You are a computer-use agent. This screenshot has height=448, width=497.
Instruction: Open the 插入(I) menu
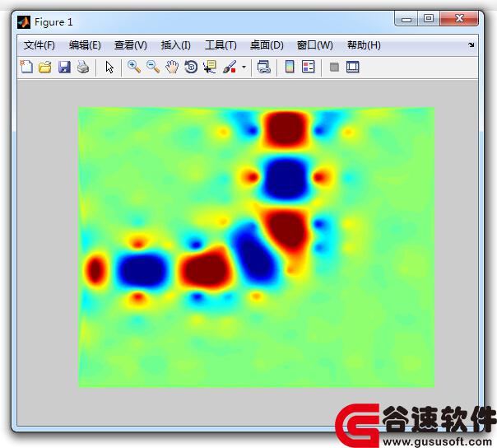pyautogui.click(x=175, y=45)
